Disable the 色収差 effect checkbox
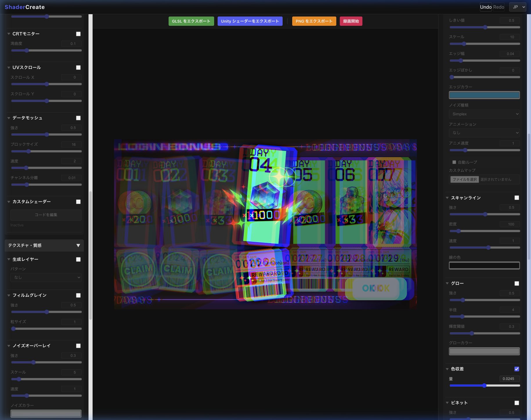The image size is (531, 420). (517, 369)
